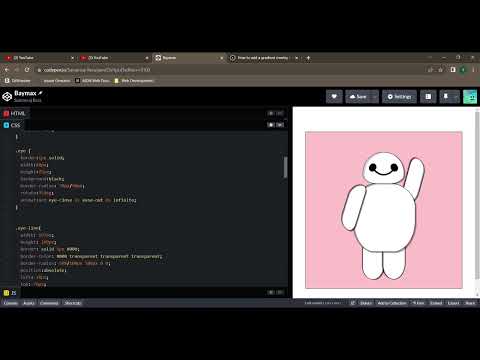This screenshot has width=480, height=360.
Task: Select the CSS editor panel header
Action: pyautogui.click(x=12, y=125)
